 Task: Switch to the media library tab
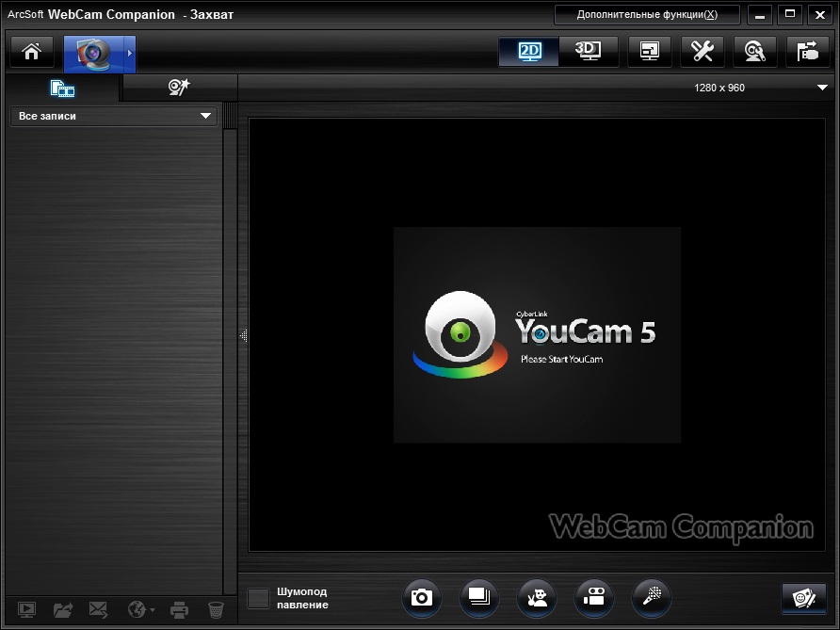click(x=62, y=89)
